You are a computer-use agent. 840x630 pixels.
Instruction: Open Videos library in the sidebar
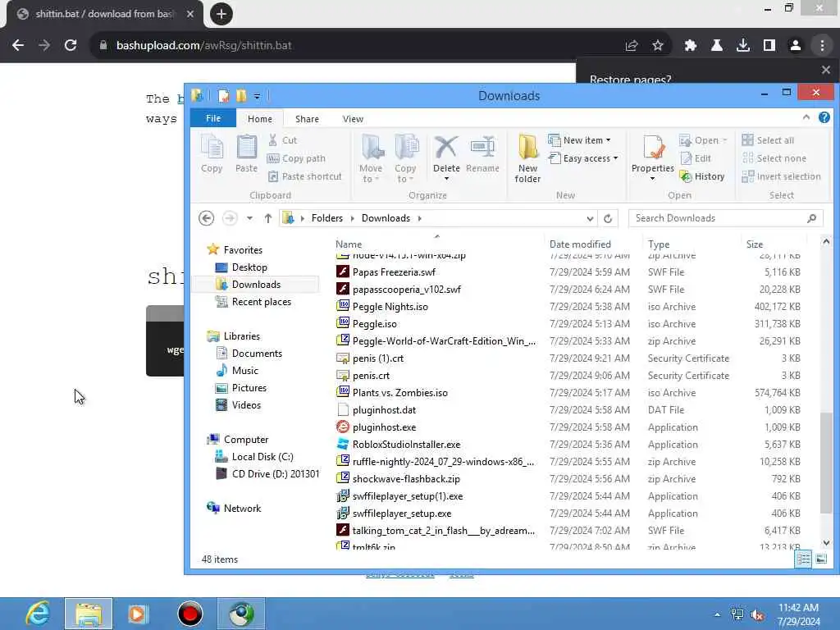[x=238, y=405]
